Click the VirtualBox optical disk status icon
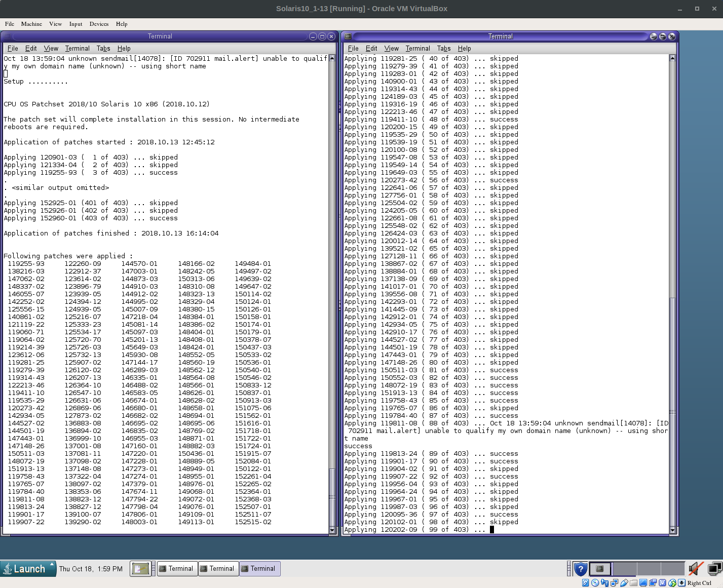This screenshot has height=588, width=723. [595, 583]
